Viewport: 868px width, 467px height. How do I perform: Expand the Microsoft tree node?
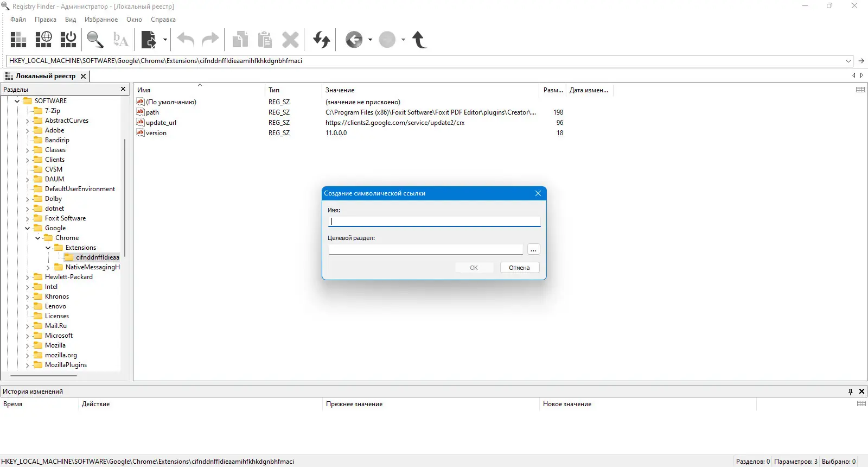(x=28, y=336)
